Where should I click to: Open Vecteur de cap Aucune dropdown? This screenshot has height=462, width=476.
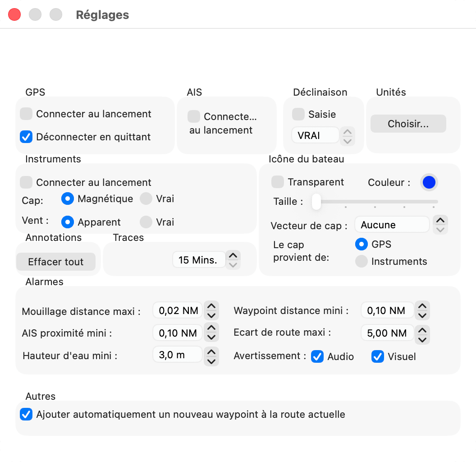tap(392, 225)
